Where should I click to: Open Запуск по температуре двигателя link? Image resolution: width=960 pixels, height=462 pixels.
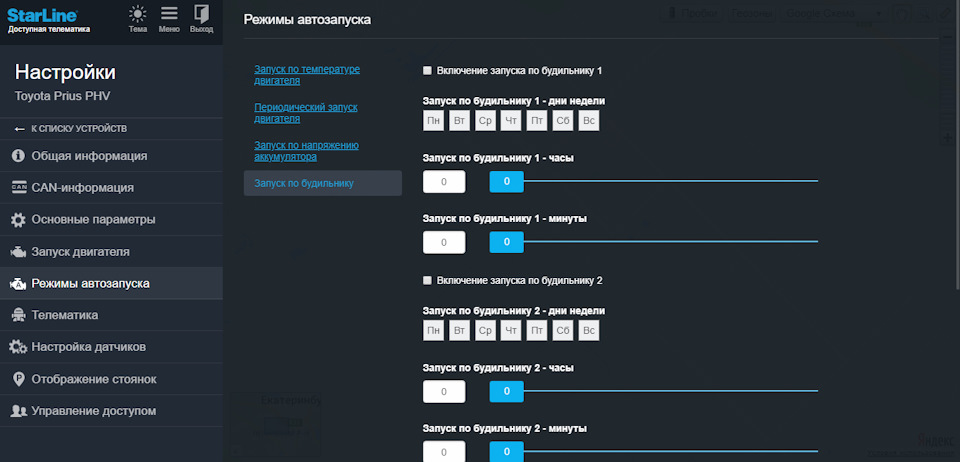307,75
